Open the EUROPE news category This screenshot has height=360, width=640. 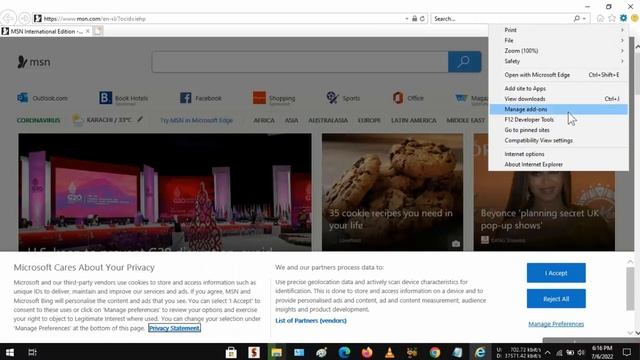(369, 120)
